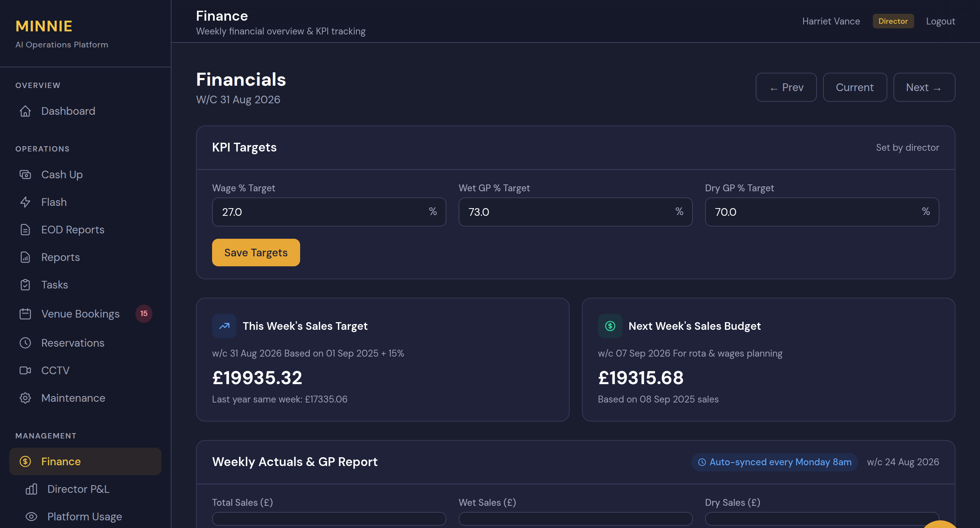Click the "W/C 31 Aug 2026" subtitle
This screenshot has height=528, width=980.
click(238, 99)
